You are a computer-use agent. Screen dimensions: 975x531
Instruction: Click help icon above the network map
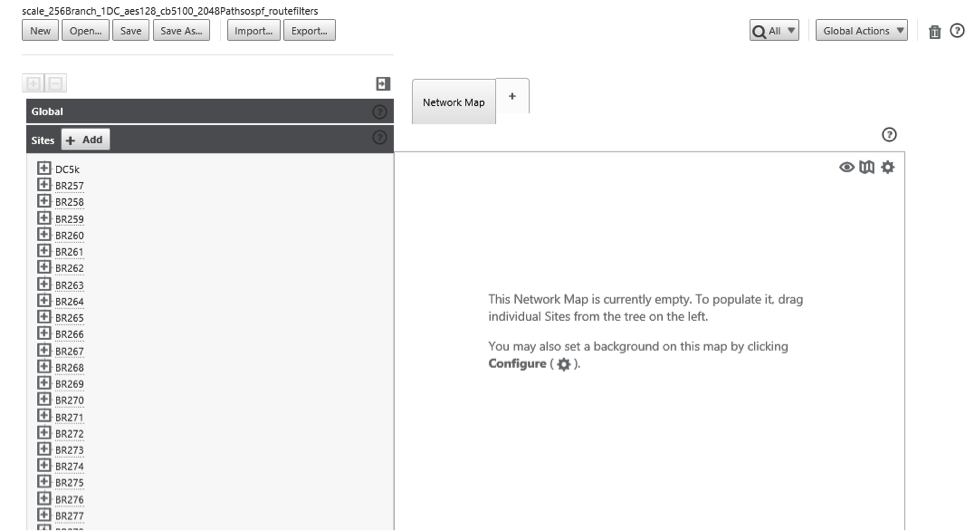point(889,134)
